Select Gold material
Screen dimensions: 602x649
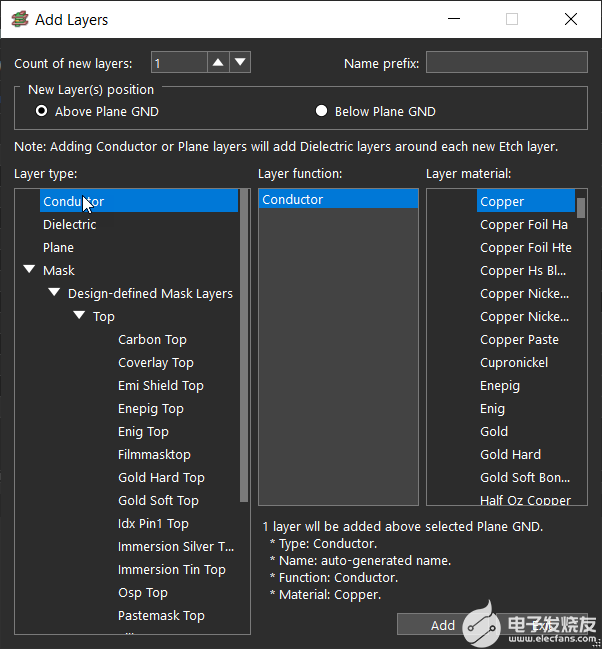click(494, 432)
